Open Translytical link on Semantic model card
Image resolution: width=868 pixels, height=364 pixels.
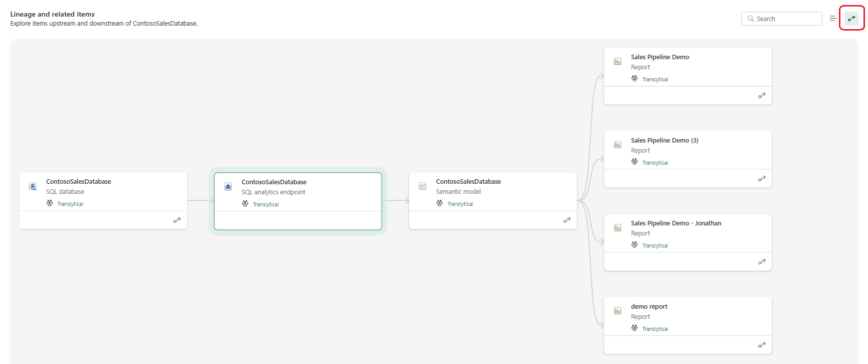click(460, 204)
